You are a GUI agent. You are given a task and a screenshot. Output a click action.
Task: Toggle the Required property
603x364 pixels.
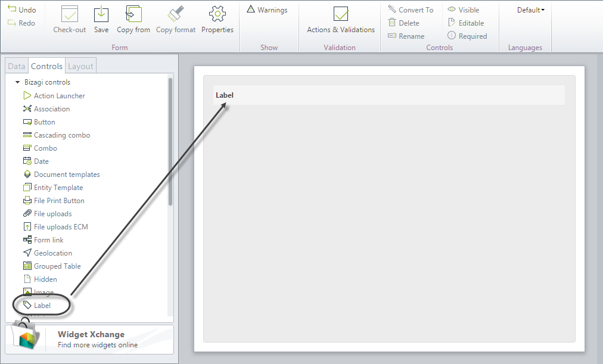pos(467,36)
